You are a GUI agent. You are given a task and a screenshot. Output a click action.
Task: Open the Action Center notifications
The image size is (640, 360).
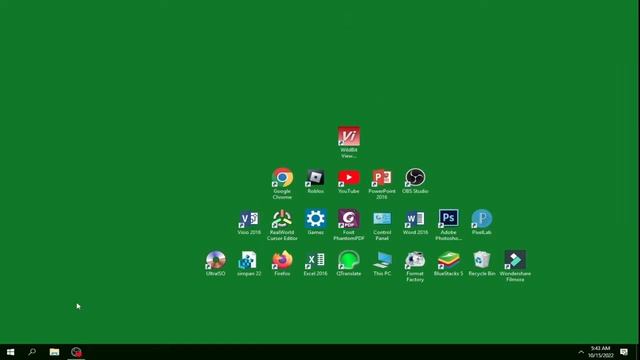(624, 352)
